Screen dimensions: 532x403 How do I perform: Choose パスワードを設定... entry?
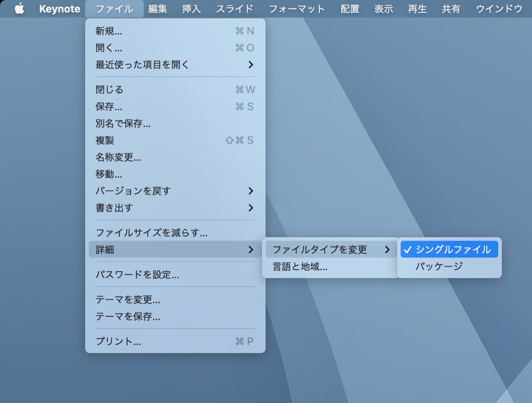pos(175,274)
